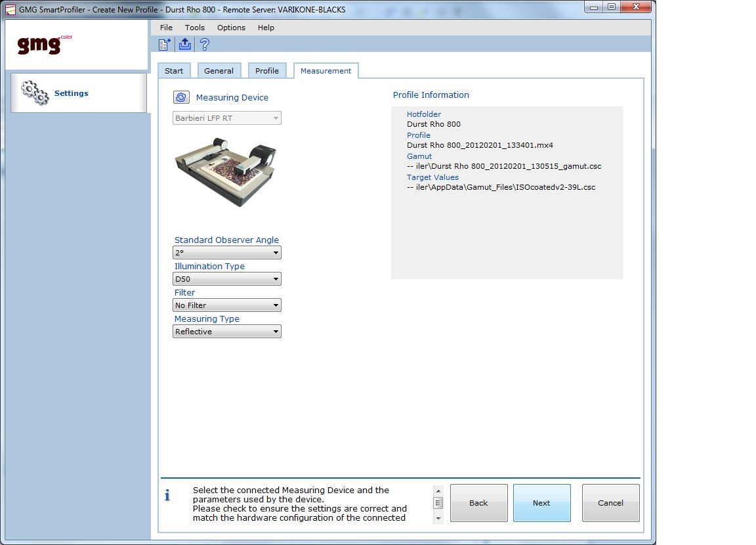Close the GMG SmartProfiler window
The width and height of the screenshot is (756, 545).
[636, 7]
